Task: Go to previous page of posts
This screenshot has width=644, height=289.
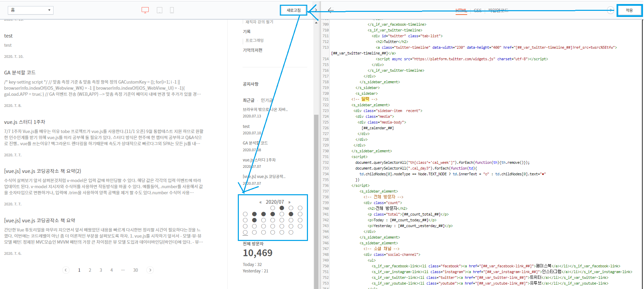Action: [66, 270]
